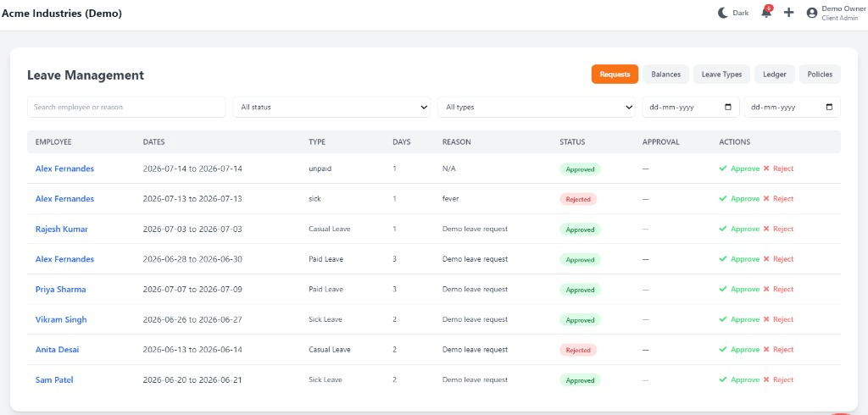This screenshot has width=868, height=415.
Task: Reject Rajesh Kumar Casual Leave request
Action: pos(778,229)
